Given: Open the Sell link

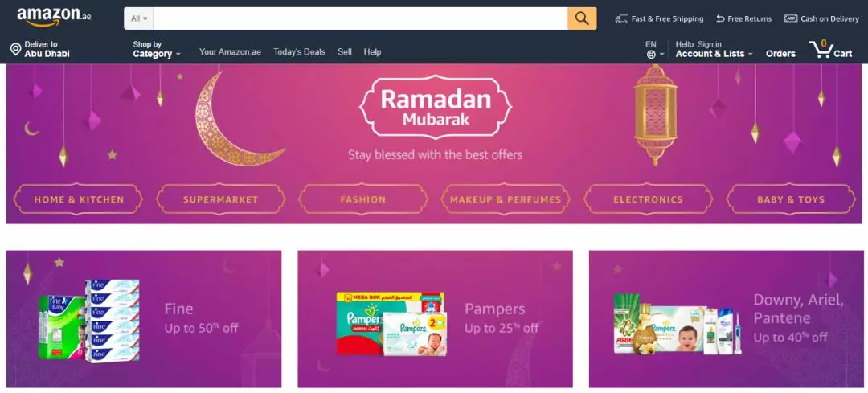Looking at the screenshot, I should (x=345, y=51).
